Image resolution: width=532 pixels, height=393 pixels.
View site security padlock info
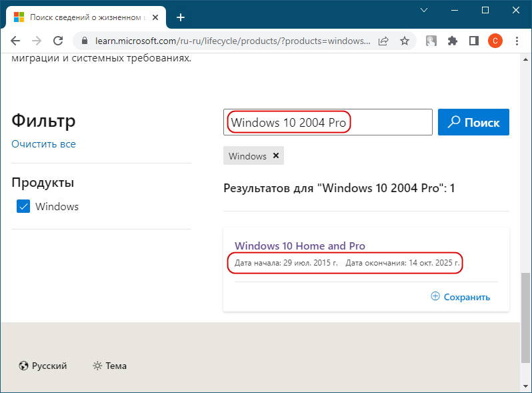[85, 41]
